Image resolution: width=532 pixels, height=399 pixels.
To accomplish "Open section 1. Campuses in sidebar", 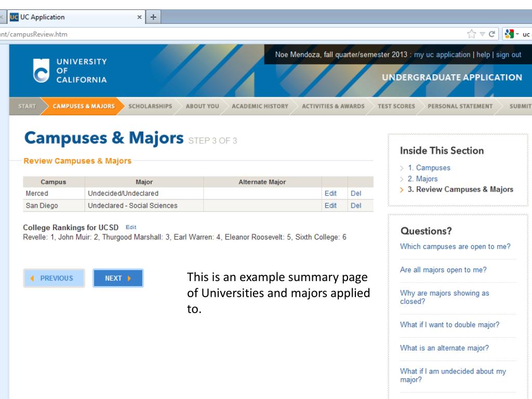I will [x=429, y=168].
